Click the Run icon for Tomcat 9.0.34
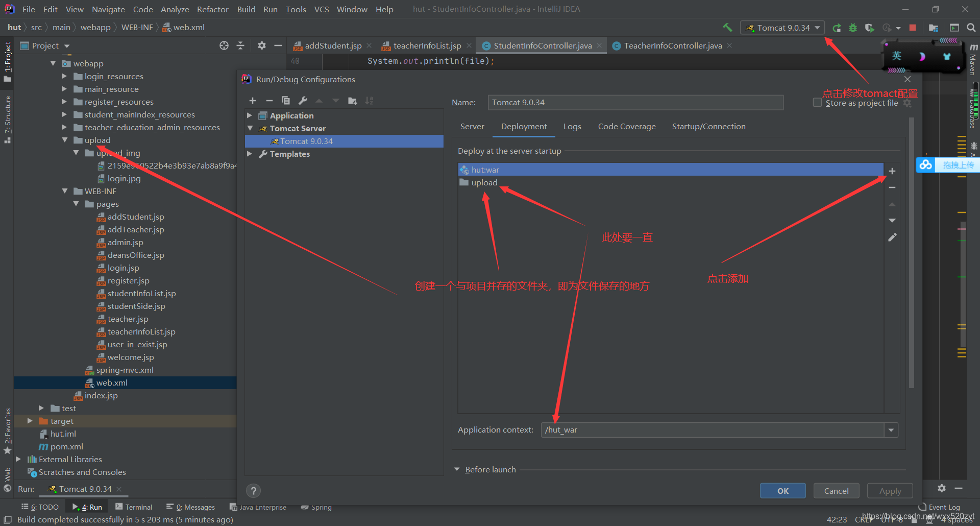 coord(837,28)
